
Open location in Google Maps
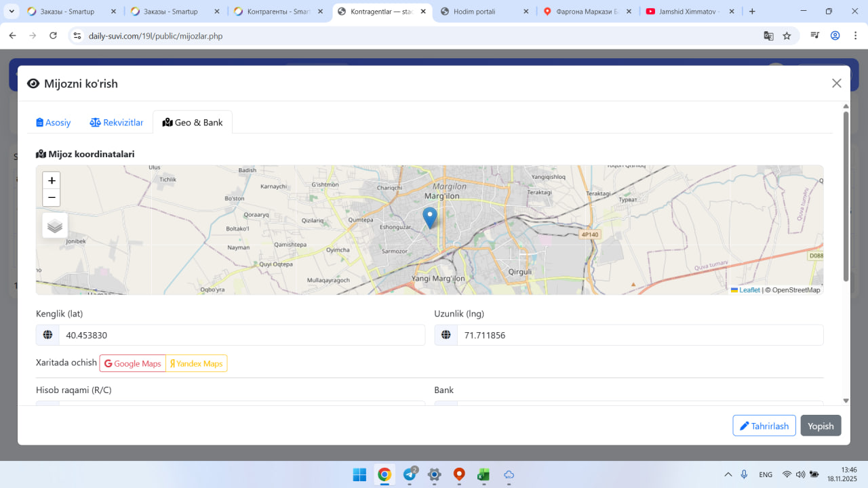coord(133,364)
